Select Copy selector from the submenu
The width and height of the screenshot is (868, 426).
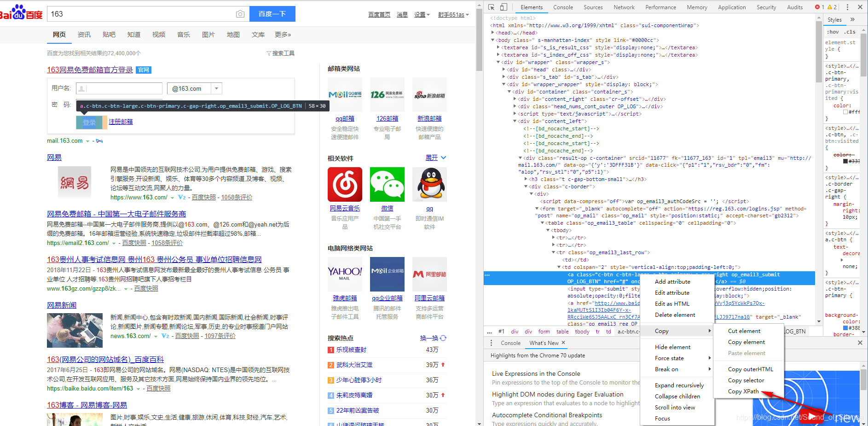click(x=746, y=380)
